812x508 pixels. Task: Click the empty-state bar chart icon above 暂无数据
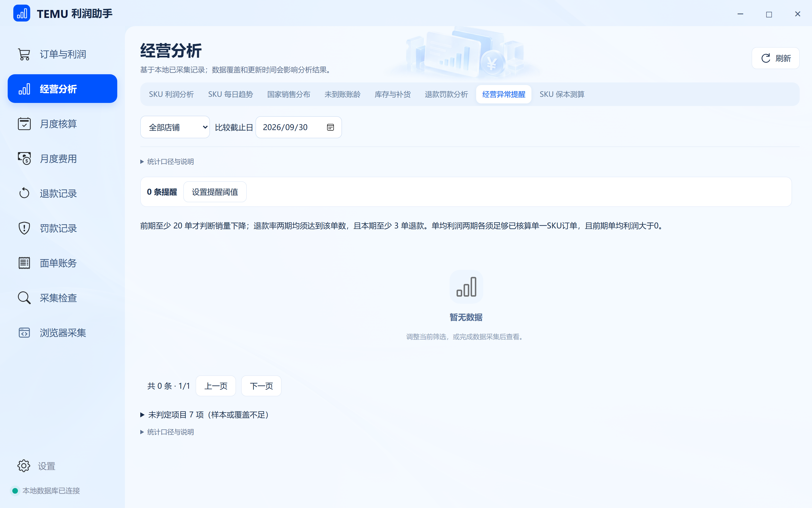pyautogui.click(x=466, y=287)
